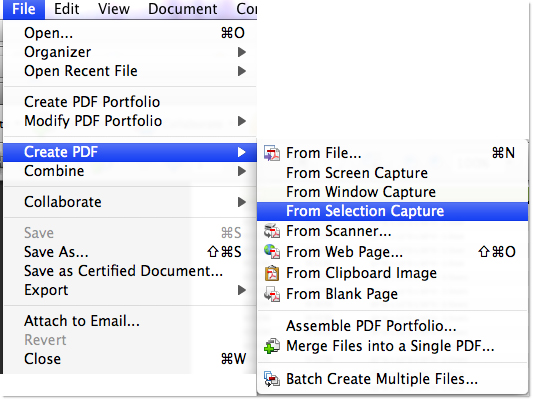Screen dimensions: 533x400
Task: Expand the Export submenu arrow
Action: pyautogui.click(x=242, y=290)
